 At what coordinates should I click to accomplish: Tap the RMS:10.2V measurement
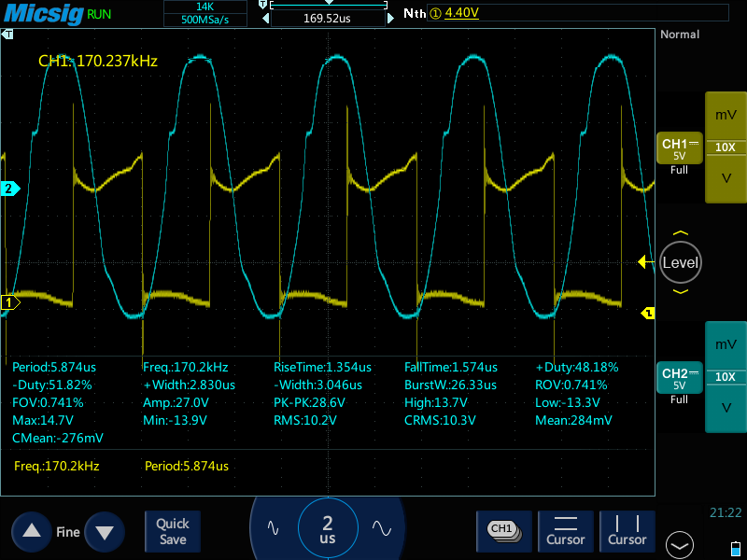click(305, 421)
